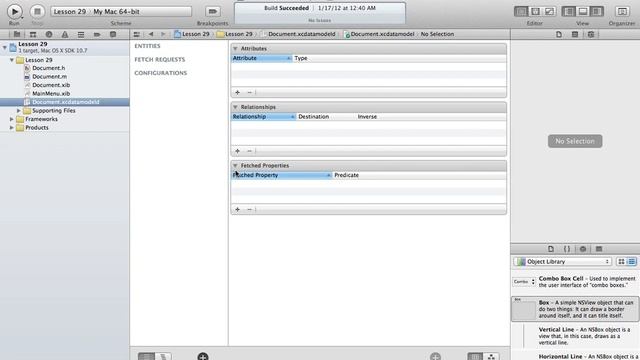Select Document.m in navigator
The height and width of the screenshot is (360, 640).
[x=49, y=77]
